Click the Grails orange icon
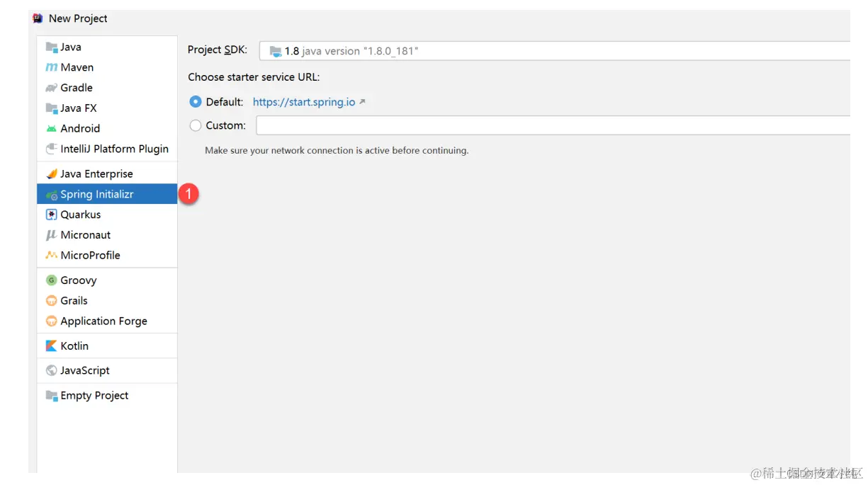The width and height of the screenshot is (868, 485). point(51,301)
